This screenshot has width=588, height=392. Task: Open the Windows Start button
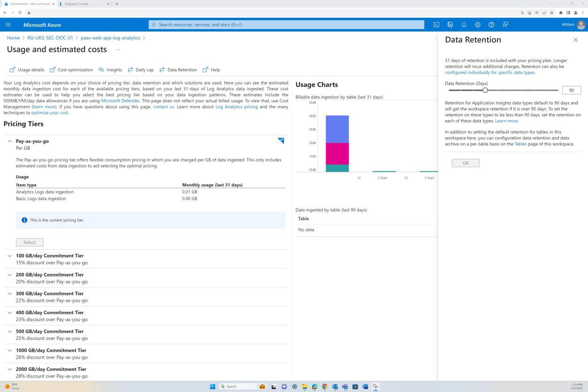213,386
